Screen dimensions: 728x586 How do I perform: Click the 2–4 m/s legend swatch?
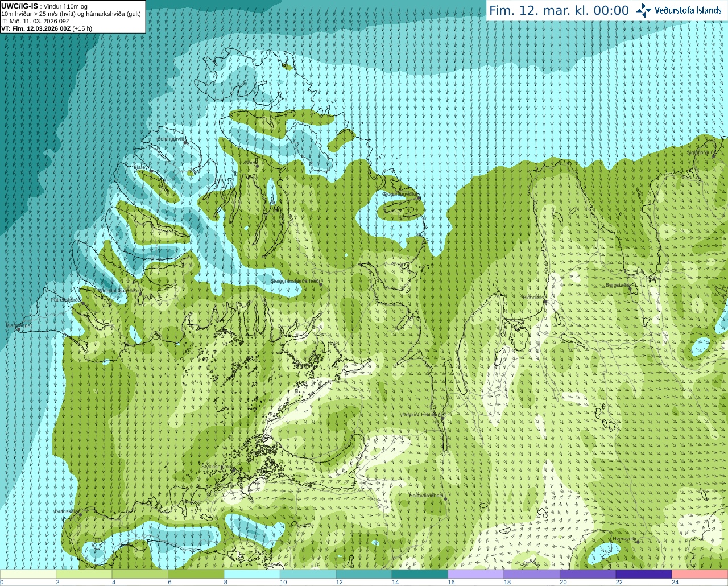click(x=84, y=574)
